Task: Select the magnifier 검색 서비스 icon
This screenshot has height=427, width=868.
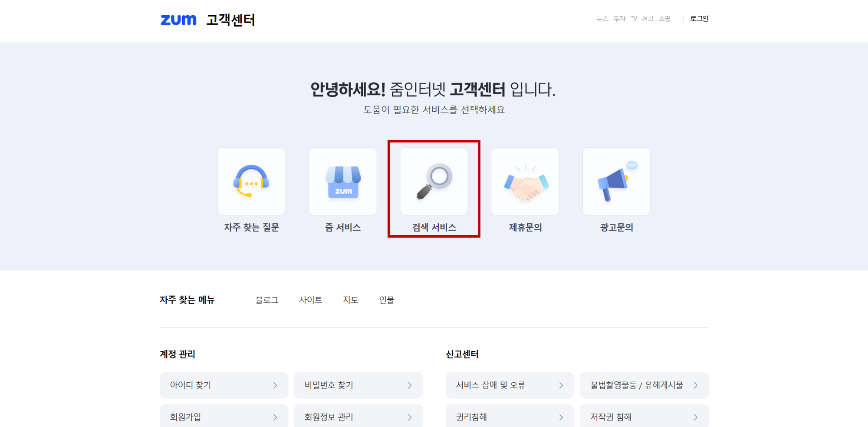Action: click(x=434, y=182)
